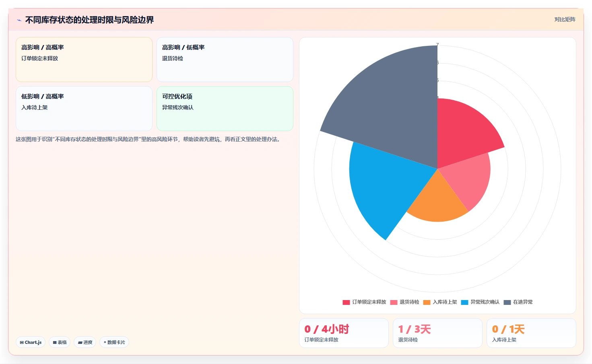This screenshot has width=592, height=364.
Task: Click the 进度 tag chip
Action: (85, 342)
